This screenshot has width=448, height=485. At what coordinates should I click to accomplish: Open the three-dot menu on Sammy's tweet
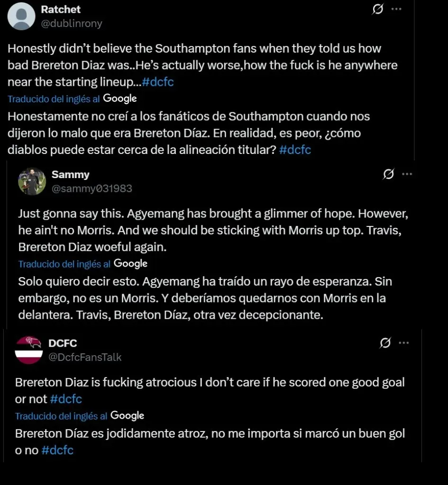[407, 174]
